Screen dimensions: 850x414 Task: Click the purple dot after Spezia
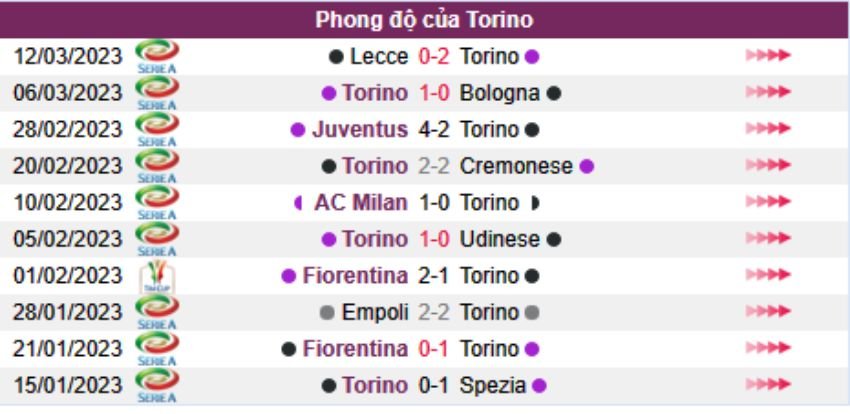point(540,386)
